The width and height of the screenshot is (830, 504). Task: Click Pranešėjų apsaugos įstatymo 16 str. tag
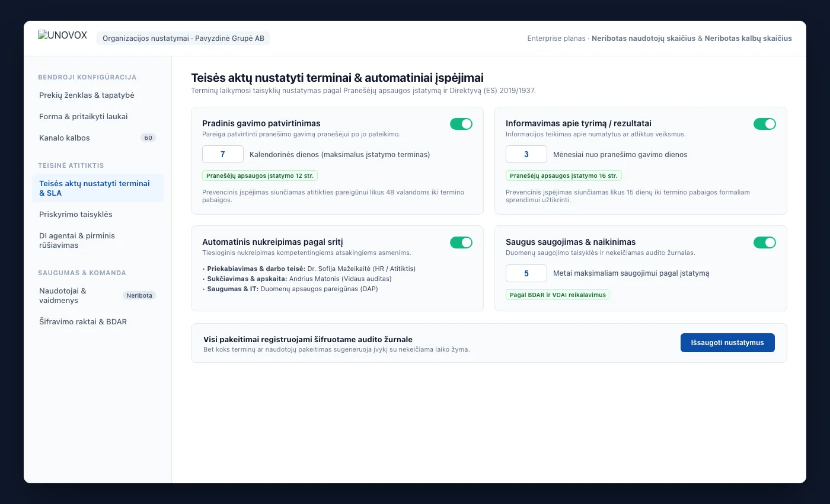[x=563, y=176]
